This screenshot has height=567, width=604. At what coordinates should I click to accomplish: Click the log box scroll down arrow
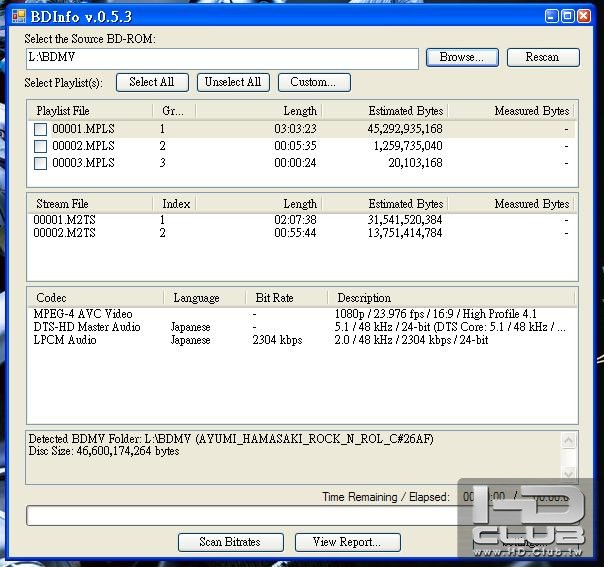(569, 474)
